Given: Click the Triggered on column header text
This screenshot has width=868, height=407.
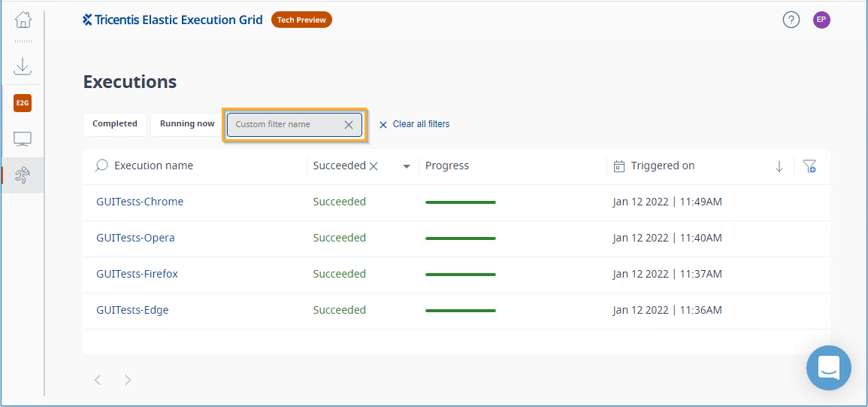Looking at the screenshot, I should [x=663, y=166].
